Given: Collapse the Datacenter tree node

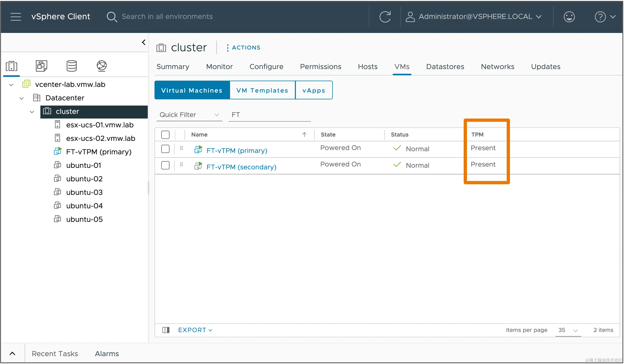Looking at the screenshot, I should pos(21,98).
